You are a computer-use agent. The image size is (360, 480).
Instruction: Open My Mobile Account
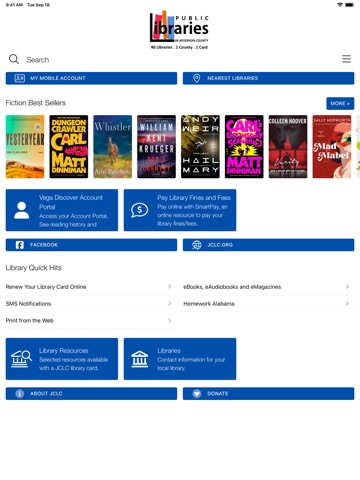pos(91,78)
